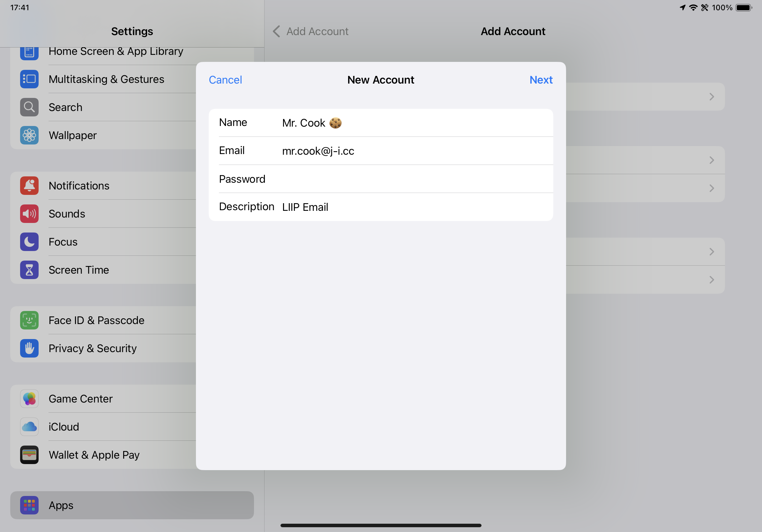
Task: Click the bottommost row chevron on the right
Action: point(712,280)
